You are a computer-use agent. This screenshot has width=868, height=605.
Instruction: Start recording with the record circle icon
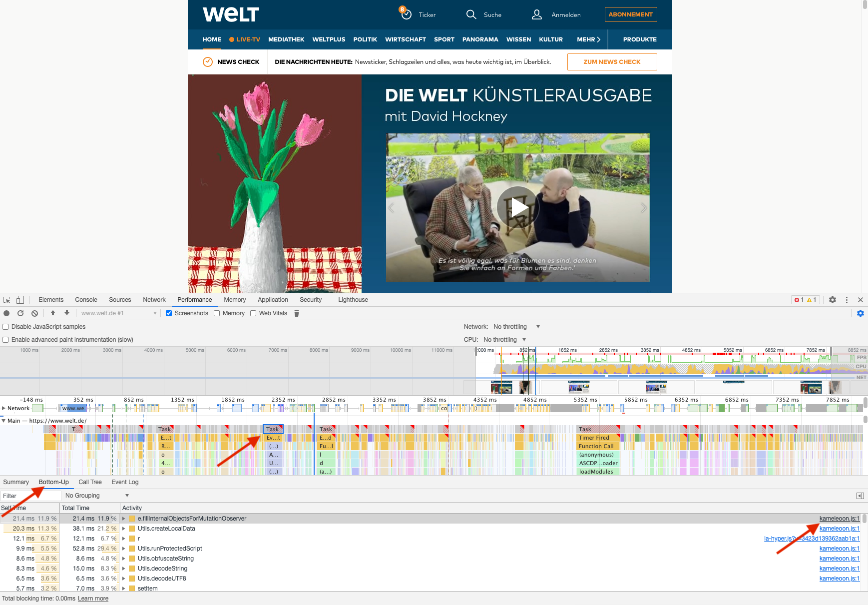point(6,313)
